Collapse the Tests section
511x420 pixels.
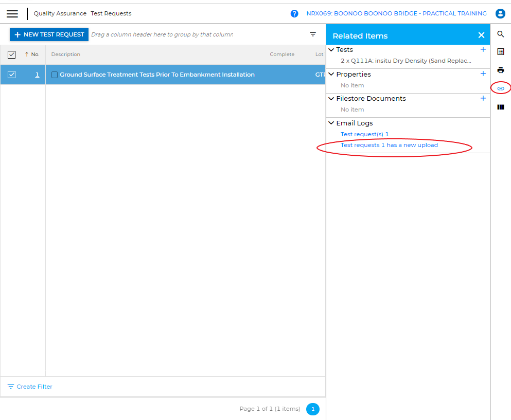click(331, 50)
